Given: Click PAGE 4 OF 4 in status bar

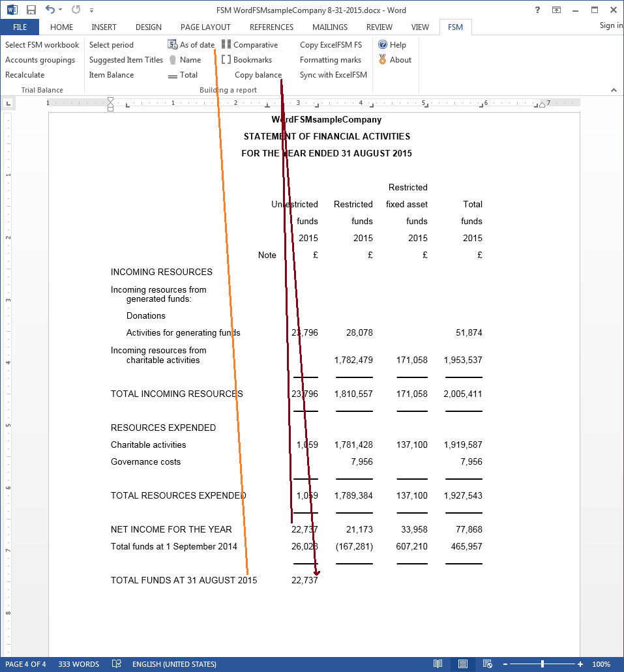Looking at the screenshot, I should (x=25, y=664).
